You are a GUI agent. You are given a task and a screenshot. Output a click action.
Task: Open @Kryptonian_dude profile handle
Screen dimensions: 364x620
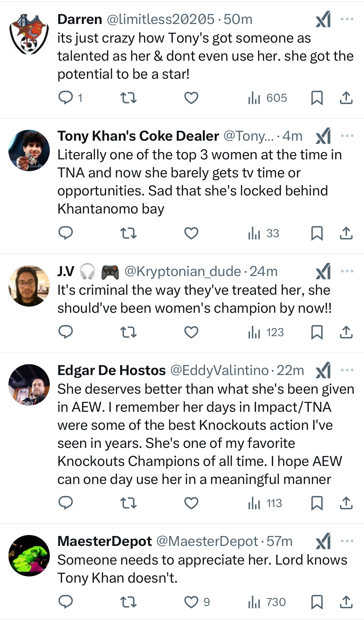tap(183, 271)
